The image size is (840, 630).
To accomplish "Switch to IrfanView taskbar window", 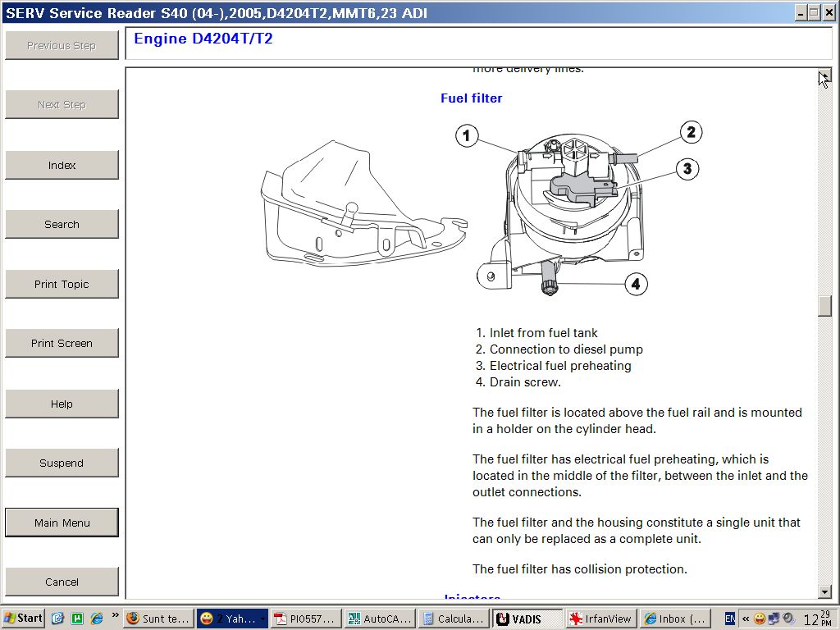I will 601,619.
